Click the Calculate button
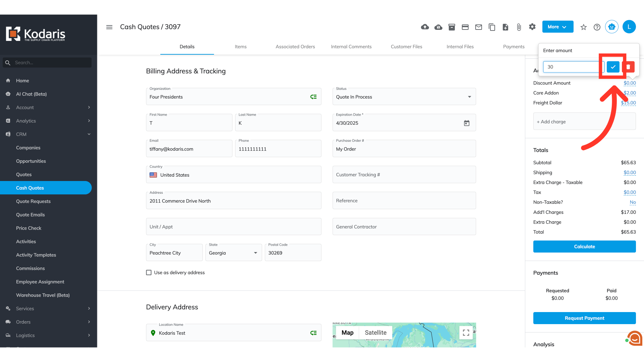Screen dimensions: 644x362 (x=584, y=246)
